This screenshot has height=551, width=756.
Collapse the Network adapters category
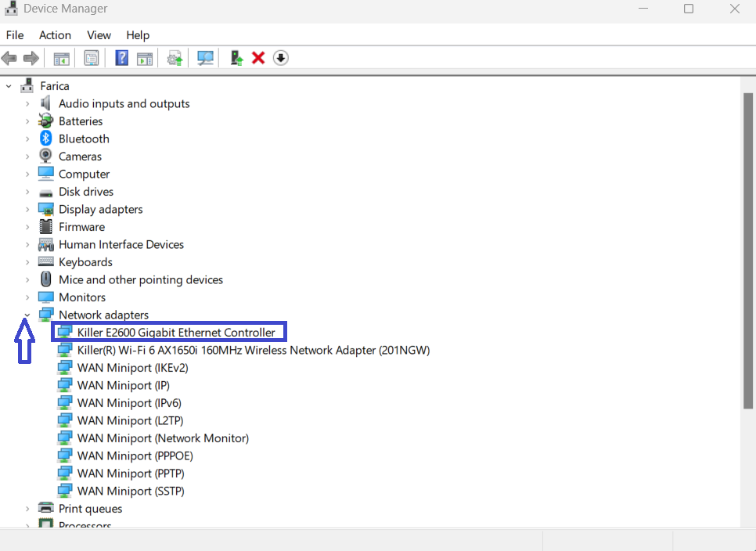tap(27, 315)
